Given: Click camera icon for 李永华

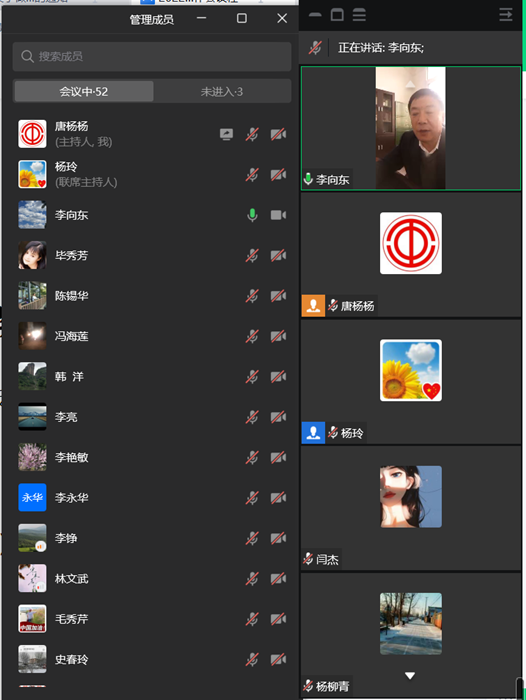Looking at the screenshot, I should click(278, 498).
